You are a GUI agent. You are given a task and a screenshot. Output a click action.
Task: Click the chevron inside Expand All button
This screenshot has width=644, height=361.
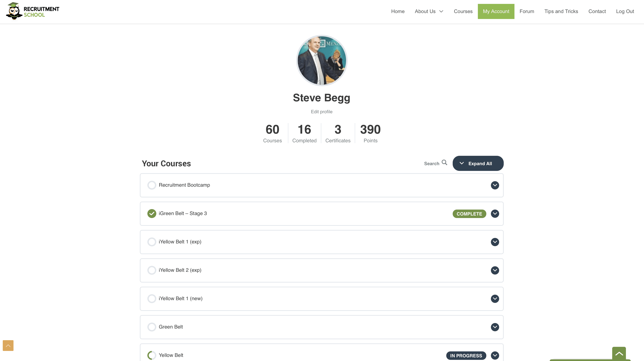coord(462,163)
